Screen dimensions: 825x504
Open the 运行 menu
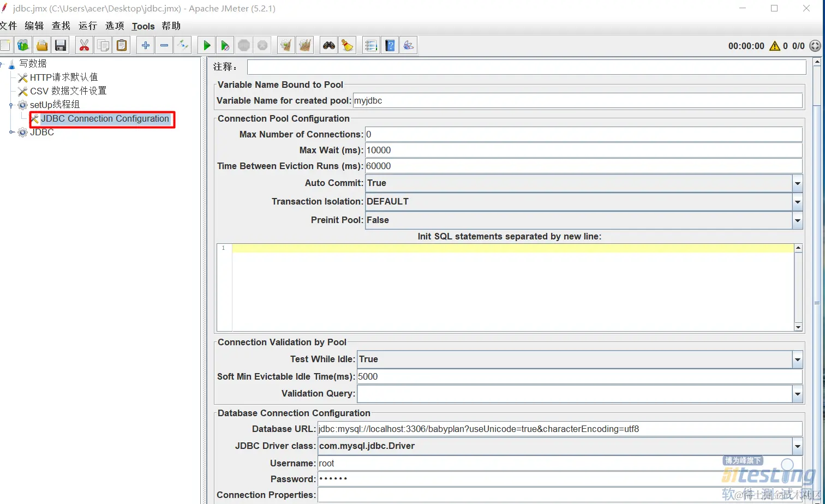coord(88,26)
